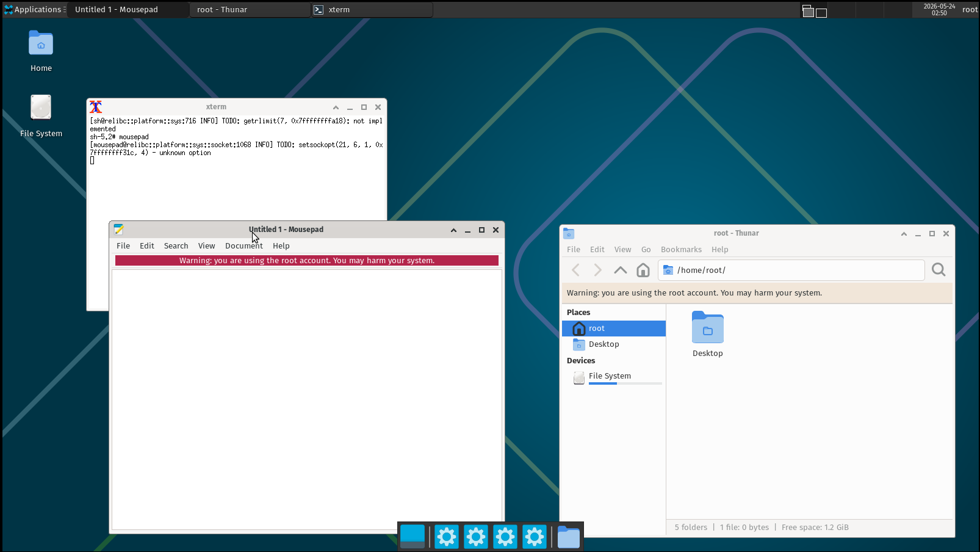Click the Thunar window's titlebar folder icon

coord(569,233)
